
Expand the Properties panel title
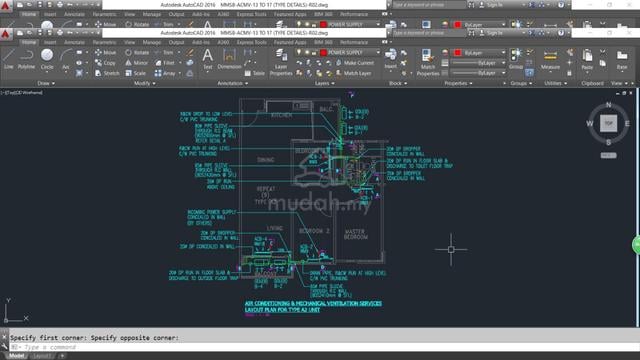[x=458, y=83]
